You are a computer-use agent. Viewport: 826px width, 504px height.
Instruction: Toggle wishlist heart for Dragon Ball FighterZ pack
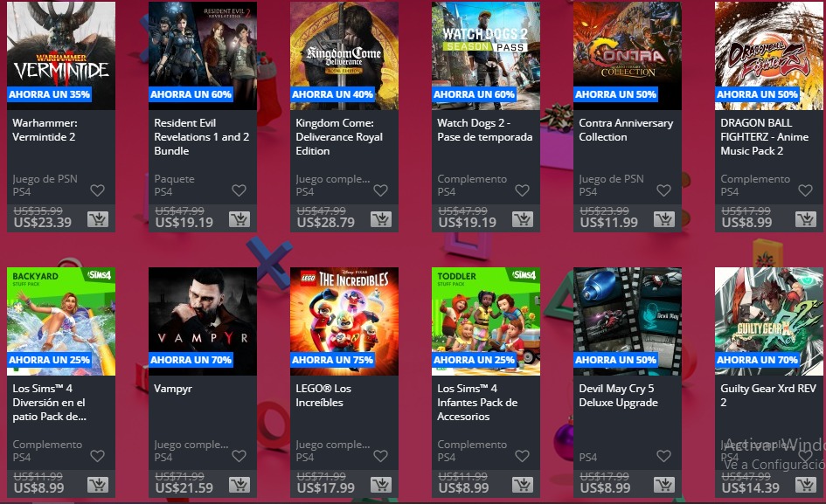point(805,190)
